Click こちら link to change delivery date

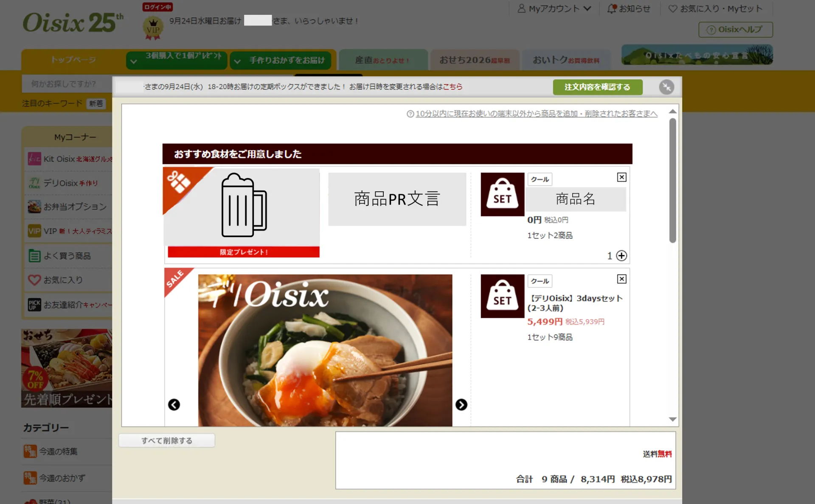coord(452,87)
